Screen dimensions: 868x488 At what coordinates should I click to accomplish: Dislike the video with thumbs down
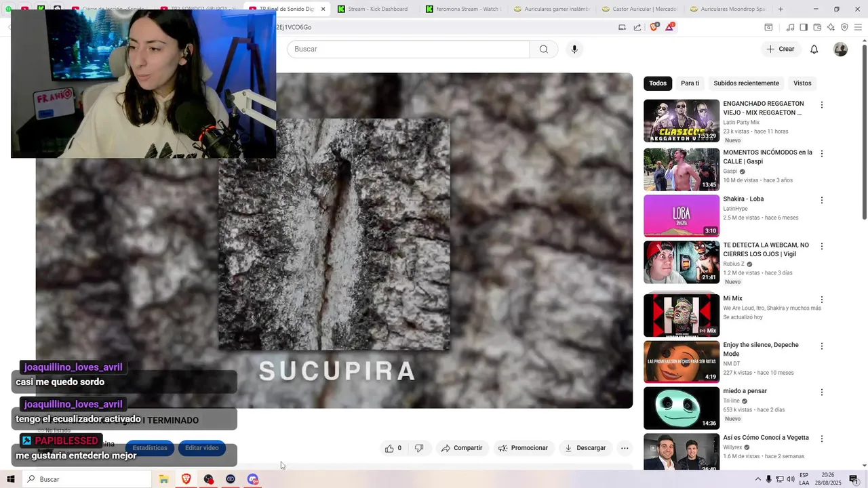pos(419,448)
